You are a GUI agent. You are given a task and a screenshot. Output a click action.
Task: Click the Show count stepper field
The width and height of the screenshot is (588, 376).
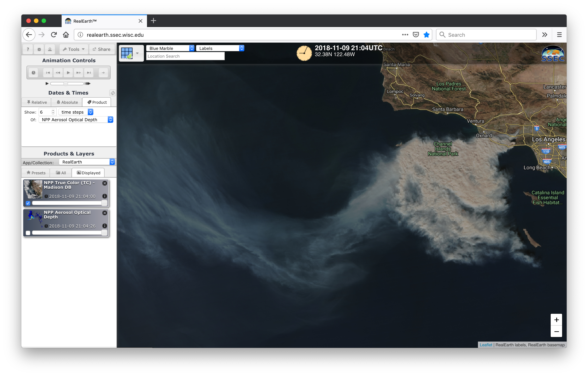[x=48, y=112]
